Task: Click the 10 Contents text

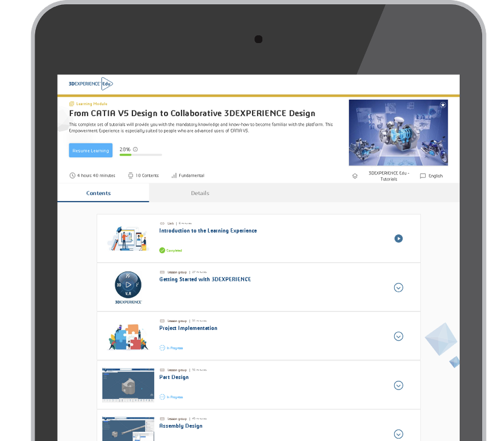Action: 147,176
